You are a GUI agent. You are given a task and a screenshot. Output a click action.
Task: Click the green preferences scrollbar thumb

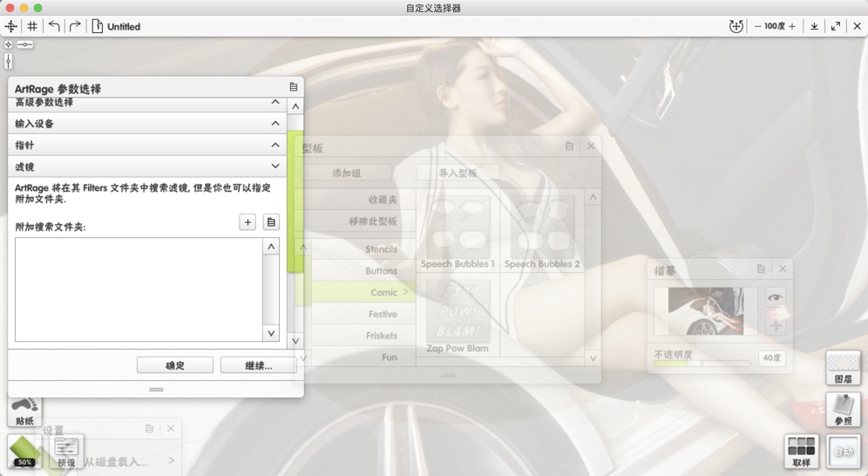click(x=295, y=201)
